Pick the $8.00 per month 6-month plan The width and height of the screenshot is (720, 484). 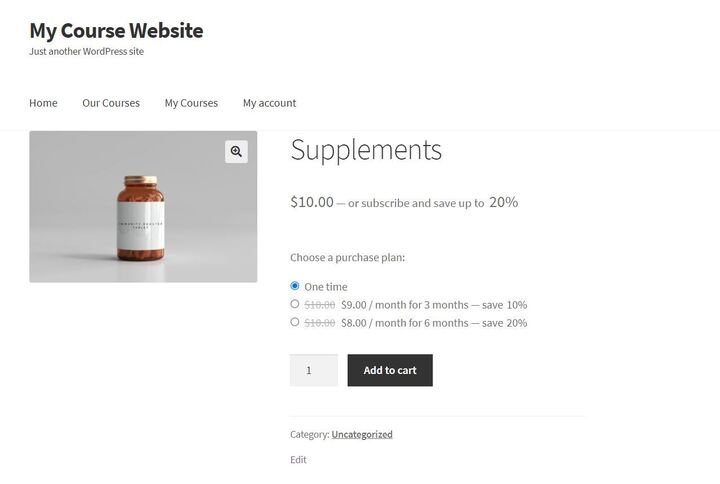tap(295, 322)
